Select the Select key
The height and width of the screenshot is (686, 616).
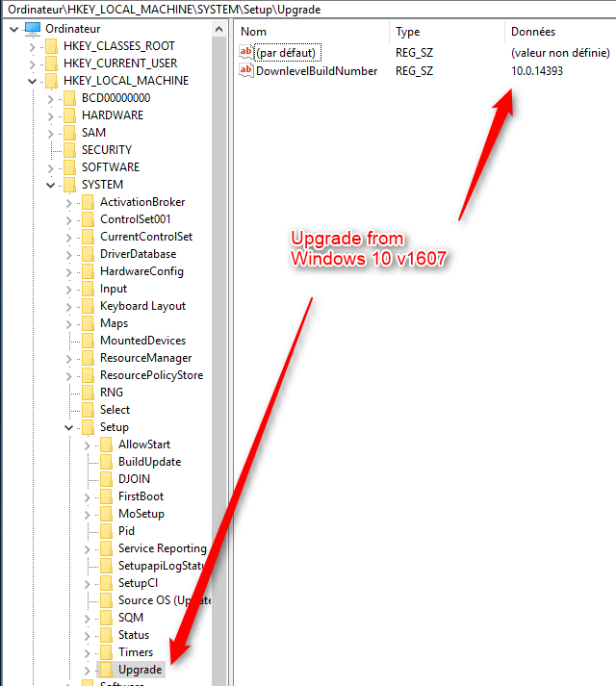click(x=115, y=410)
